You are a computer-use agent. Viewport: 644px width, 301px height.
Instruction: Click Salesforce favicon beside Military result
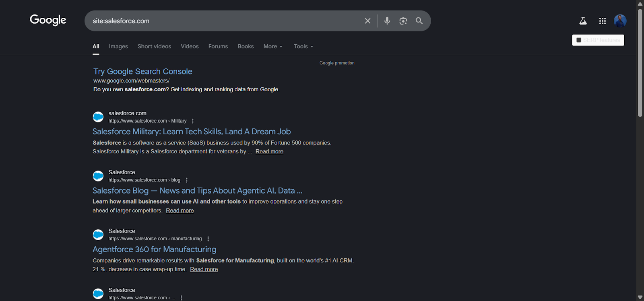(98, 117)
